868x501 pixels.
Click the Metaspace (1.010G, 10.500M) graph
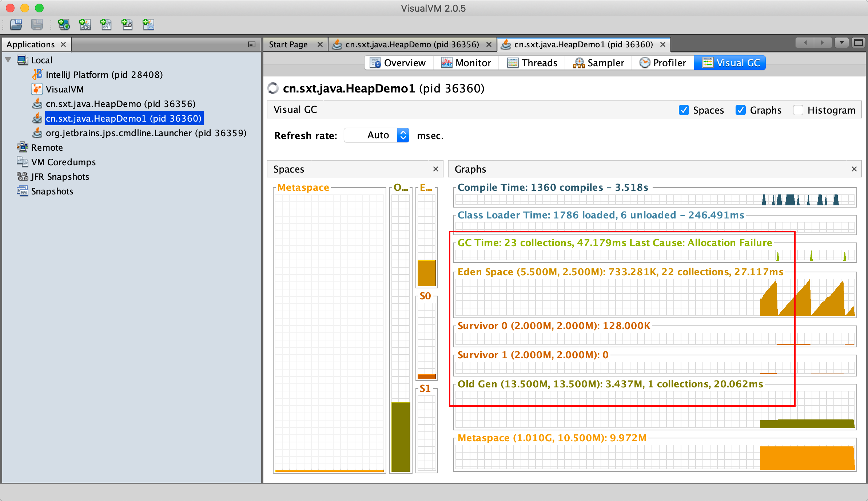pyautogui.click(x=655, y=457)
